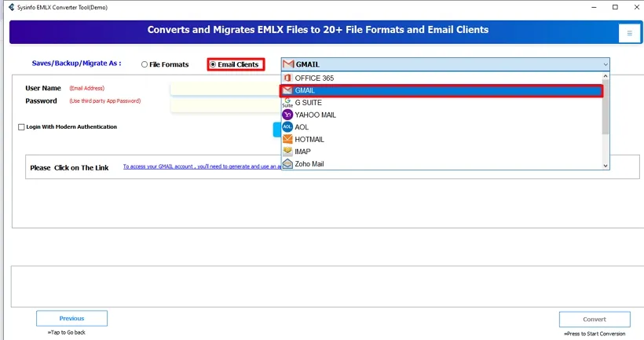
Task: Click the partly hidden blue button
Action: (x=276, y=130)
